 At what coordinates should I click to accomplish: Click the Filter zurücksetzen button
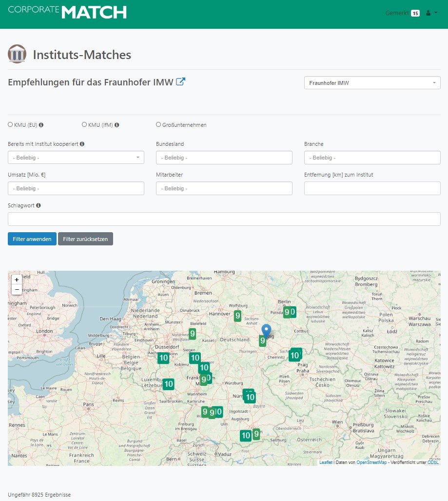pos(85,239)
